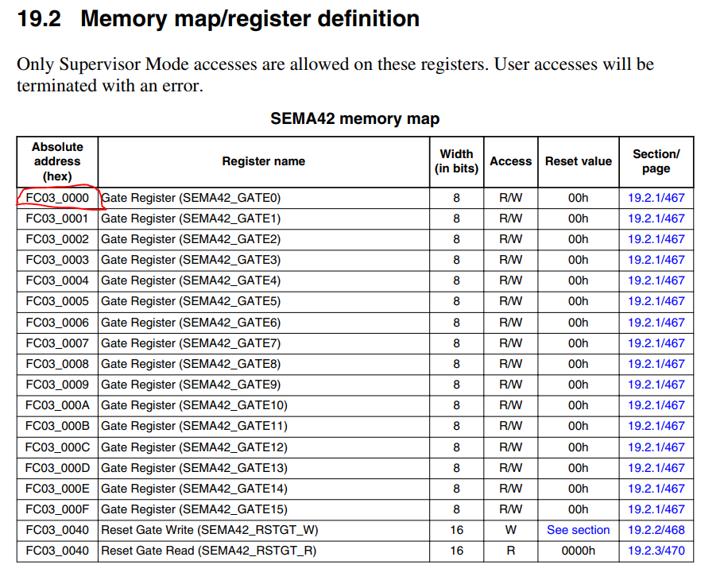Select address cell FC03_0009
The height and width of the screenshot is (584, 728).
point(57,385)
